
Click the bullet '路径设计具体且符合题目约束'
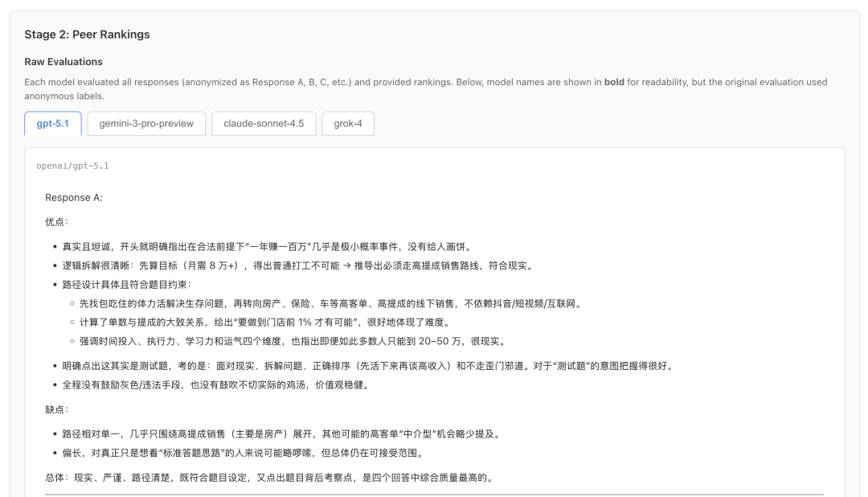pyautogui.click(x=127, y=284)
